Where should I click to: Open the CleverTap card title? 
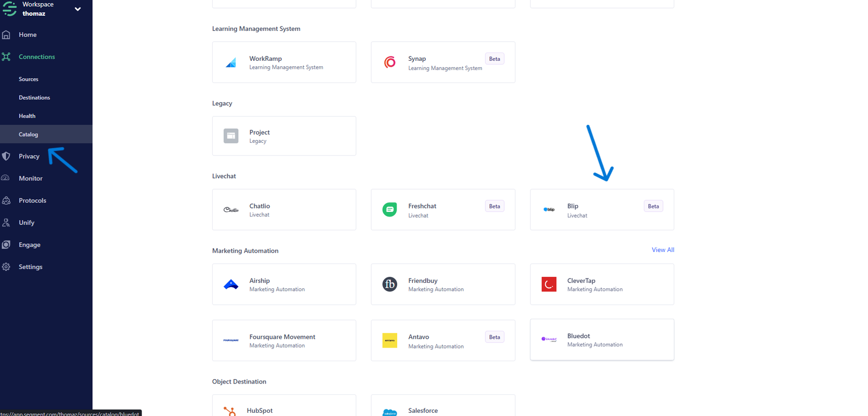click(581, 281)
